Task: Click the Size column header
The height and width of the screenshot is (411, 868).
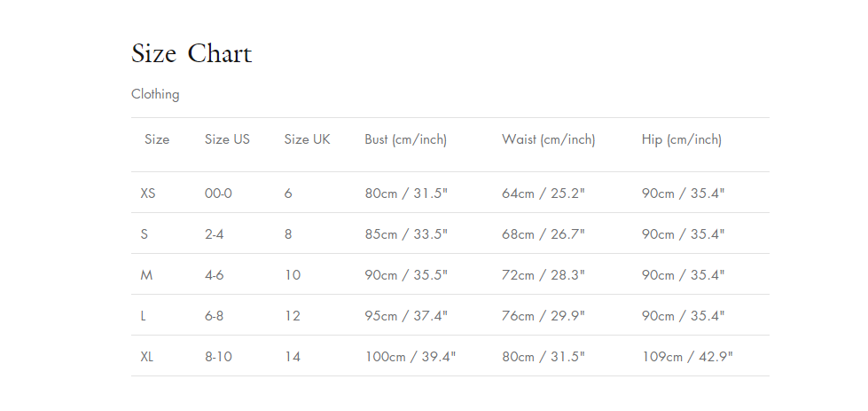Action: 157,139
